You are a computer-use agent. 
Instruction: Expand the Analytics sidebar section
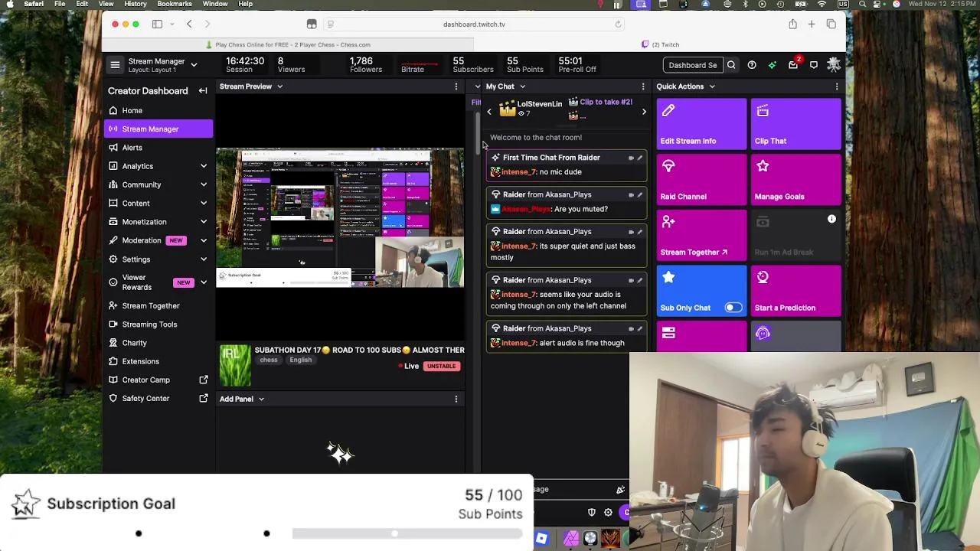(204, 166)
